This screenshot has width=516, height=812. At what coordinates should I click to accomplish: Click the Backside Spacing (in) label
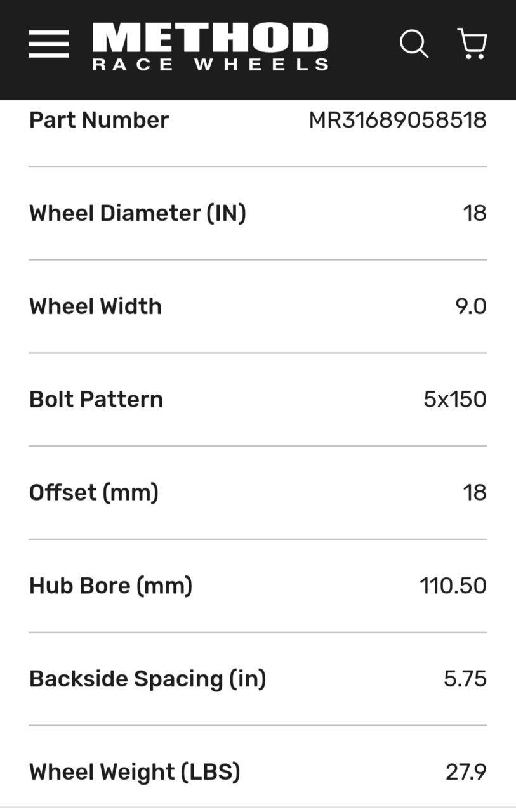click(x=148, y=679)
